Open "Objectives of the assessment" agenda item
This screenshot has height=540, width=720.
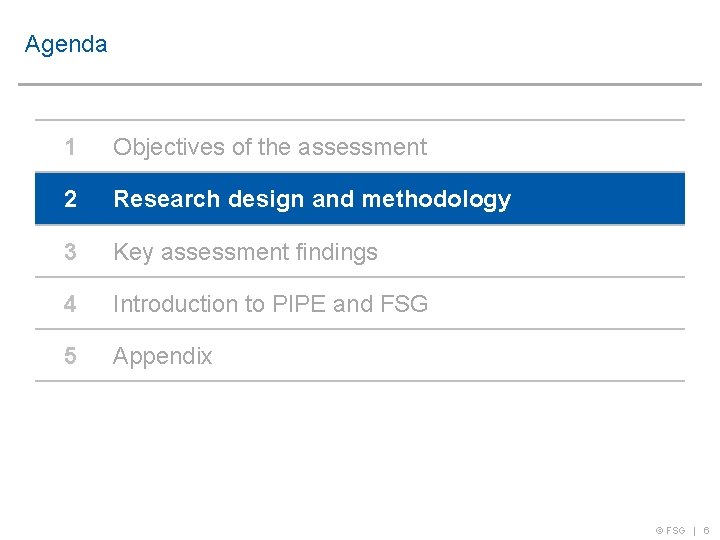click(270, 147)
